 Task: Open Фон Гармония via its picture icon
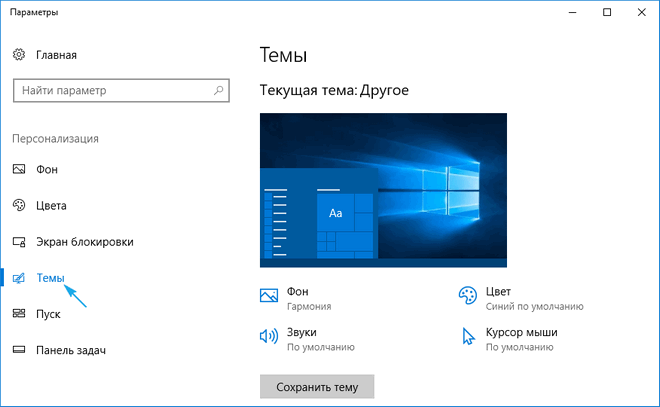tap(268, 296)
